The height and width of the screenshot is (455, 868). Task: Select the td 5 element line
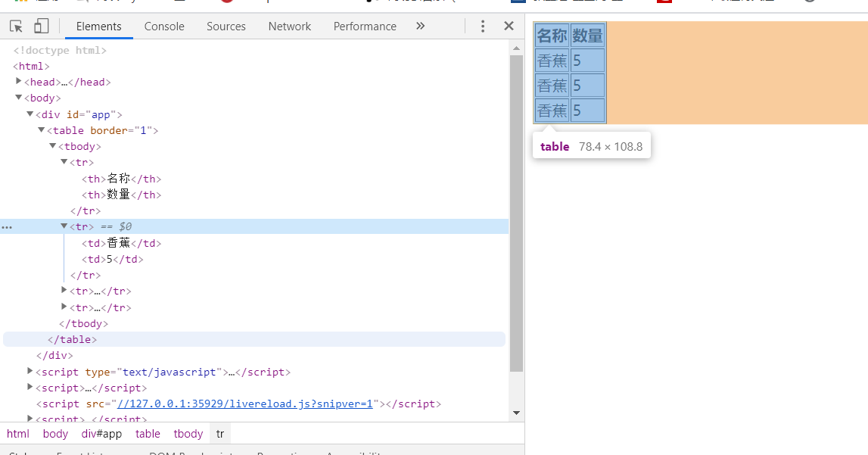coord(112,259)
